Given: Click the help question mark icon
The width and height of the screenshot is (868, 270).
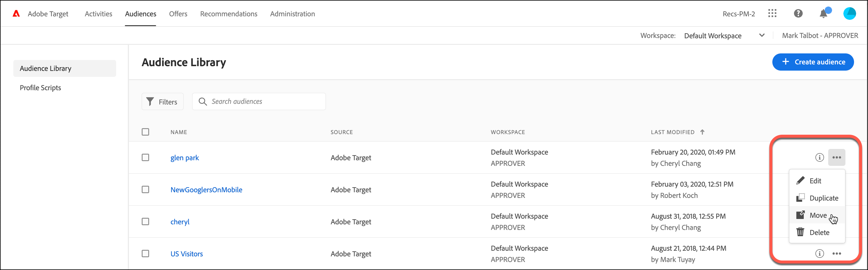Looking at the screenshot, I should (798, 13).
